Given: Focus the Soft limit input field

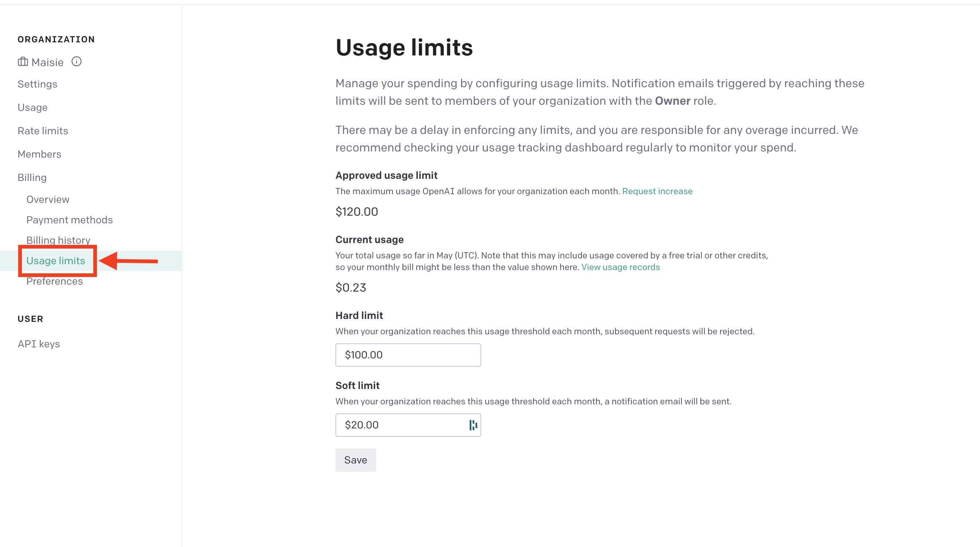Looking at the screenshot, I should (x=408, y=425).
